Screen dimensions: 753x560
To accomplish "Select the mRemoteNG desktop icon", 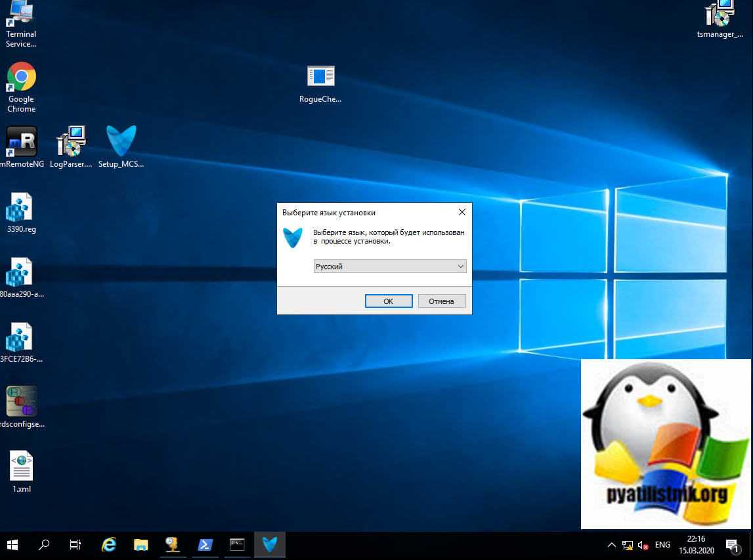I will 21,141.
